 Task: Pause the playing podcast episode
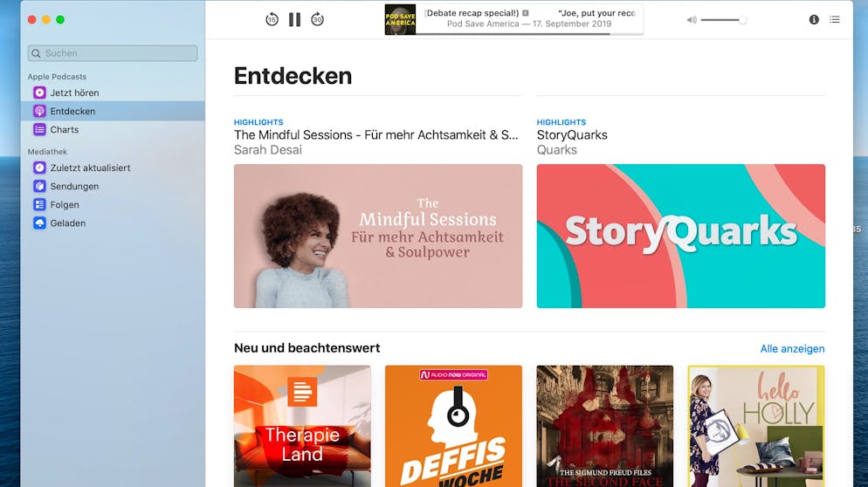[x=294, y=20]
